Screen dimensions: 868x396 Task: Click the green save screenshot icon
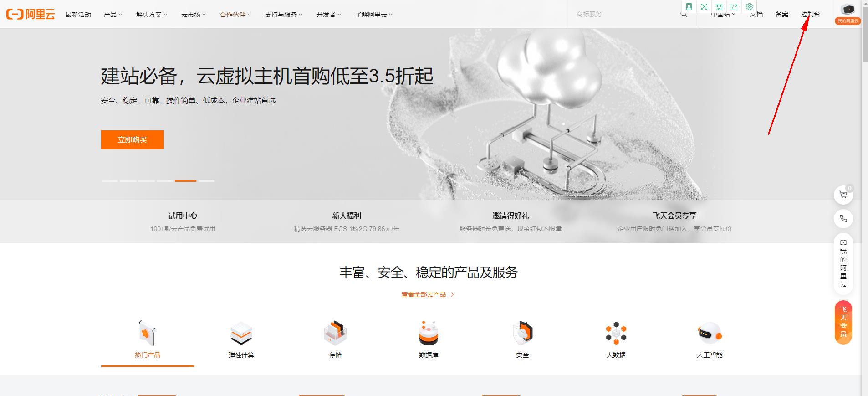tap(719, 6)
